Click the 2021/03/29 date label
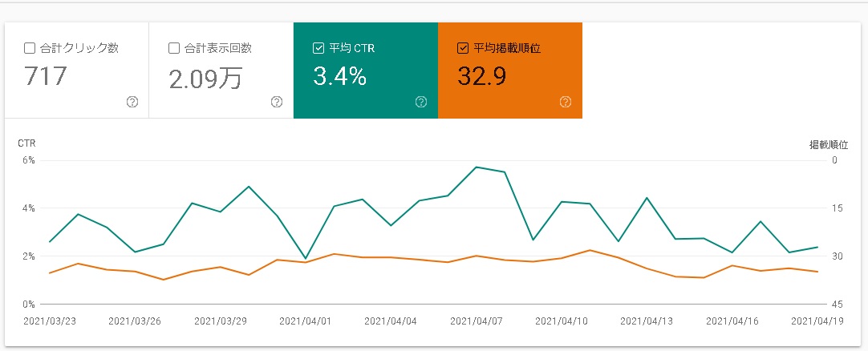Image resolution: width=868 pixels, height=351 pixels. [x=221, y=321]
